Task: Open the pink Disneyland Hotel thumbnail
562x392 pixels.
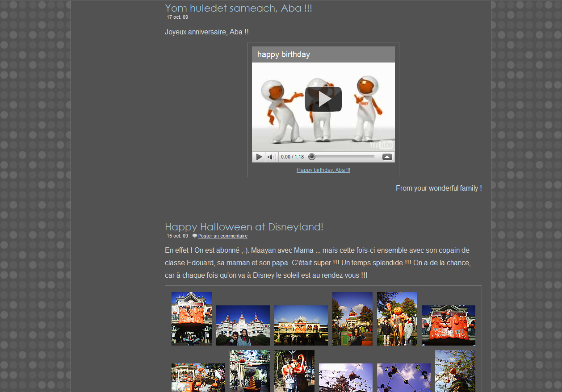Action: click(x=243, y=325)
